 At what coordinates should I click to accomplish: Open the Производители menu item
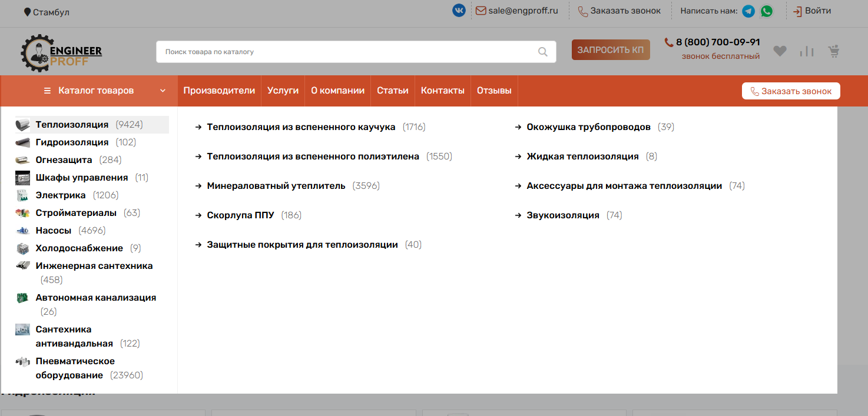tap(219, 91)
